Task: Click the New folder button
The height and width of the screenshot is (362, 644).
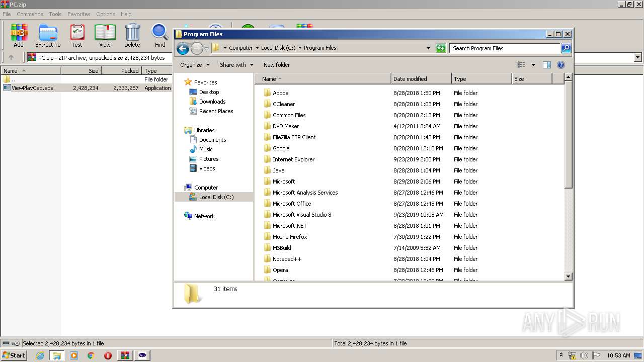Action: click(x=277, y=65)
